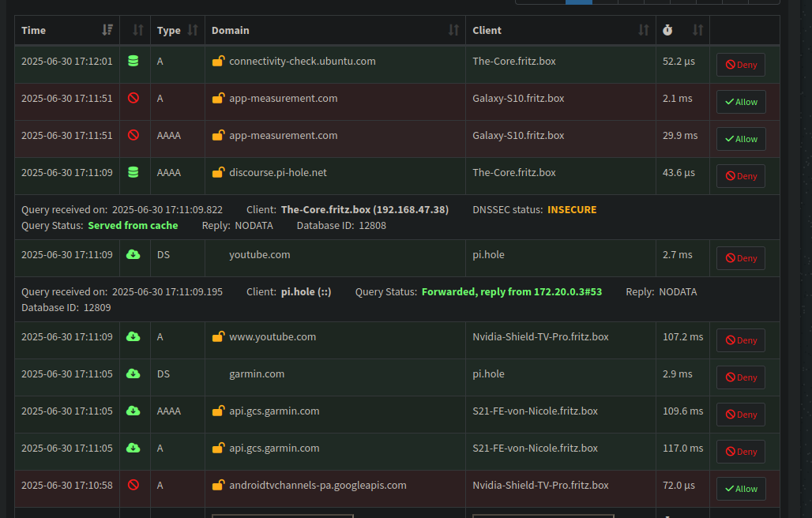This screenshot has height=518, width=812.
Task: Click the pi.hole client on the garmin.com row
Action: [x=488, y=374]
